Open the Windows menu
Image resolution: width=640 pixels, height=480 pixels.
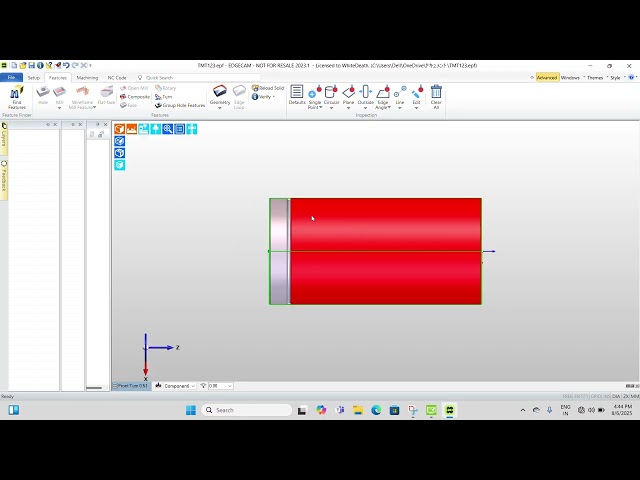click(570, 78)
